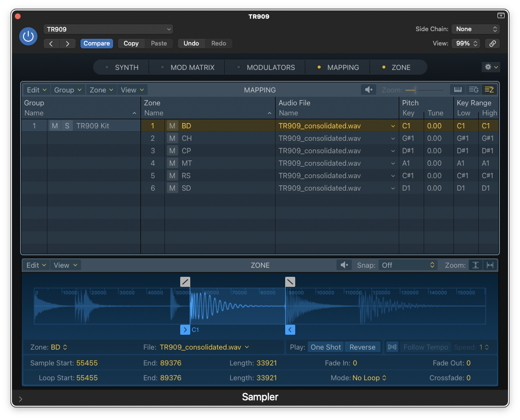Click the horizontal zoom icon in Zone pane
520x420 pixels.
(x=490, y=265)
